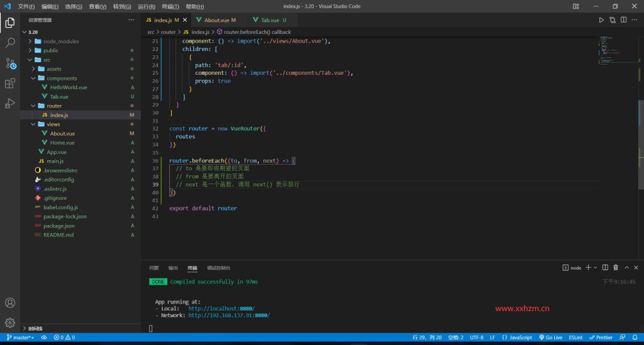Toggle Go Live server in status bar
The image size is (644, 345).
550,337
